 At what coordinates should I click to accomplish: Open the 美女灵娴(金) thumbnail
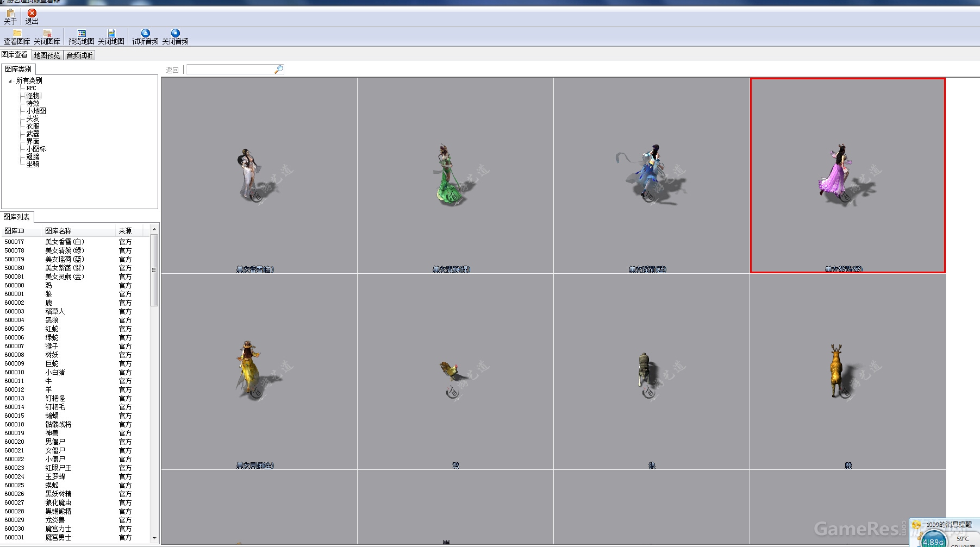coord(259,372)
